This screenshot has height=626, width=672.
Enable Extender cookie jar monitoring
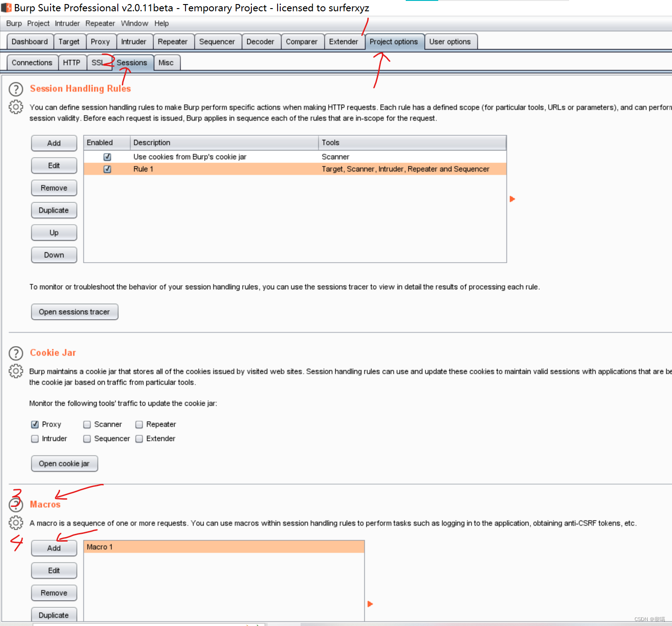[x=139, y=439]
